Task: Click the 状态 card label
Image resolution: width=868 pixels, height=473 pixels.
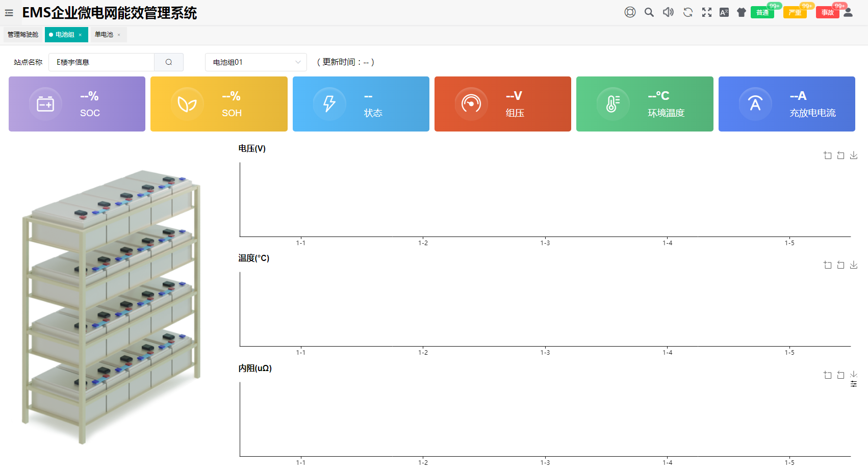Action: click(373, 113)
